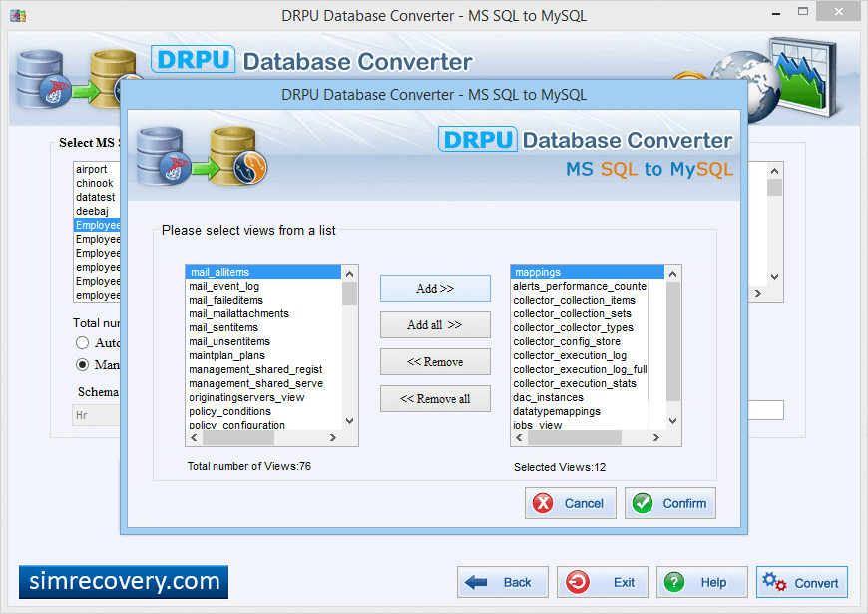
Task: Click the blue arrow icon on Back
Action: tap(476, 582)
